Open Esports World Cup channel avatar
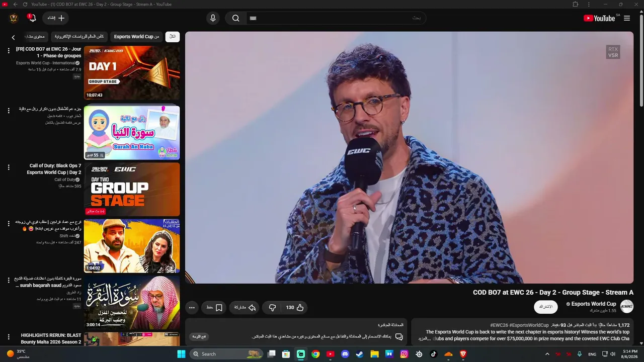The width and height of the screenshot is (644, 362). (x=627, y=307)
